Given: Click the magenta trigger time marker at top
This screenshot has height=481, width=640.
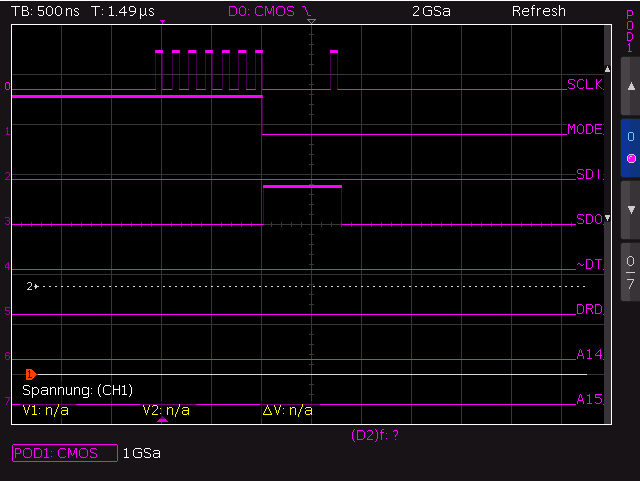Looking at the screenshot, I should 162,22.
